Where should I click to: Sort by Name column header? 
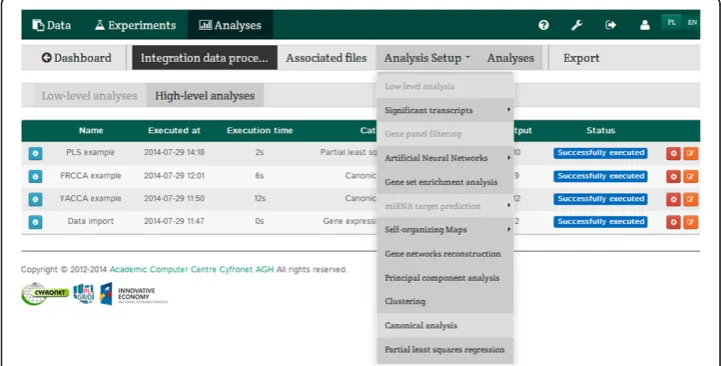point(91,131)
